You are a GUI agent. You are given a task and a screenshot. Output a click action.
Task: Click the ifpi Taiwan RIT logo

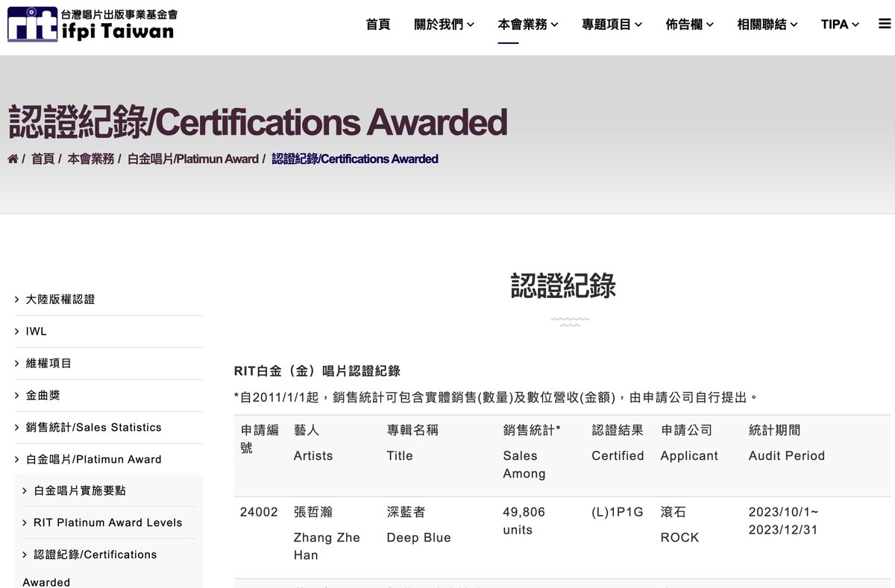click(x=92, y=24)
